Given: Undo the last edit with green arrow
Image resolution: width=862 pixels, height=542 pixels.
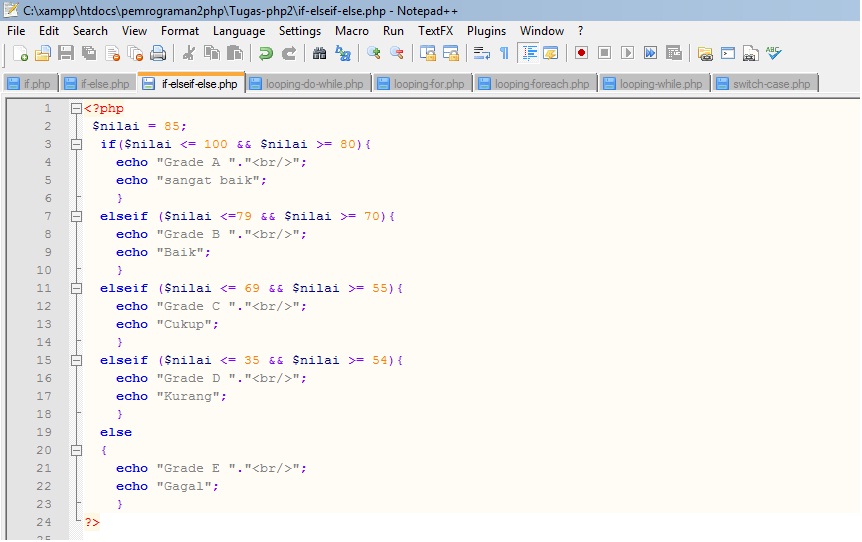Looking at the screenshot, I should coord(266,53).
